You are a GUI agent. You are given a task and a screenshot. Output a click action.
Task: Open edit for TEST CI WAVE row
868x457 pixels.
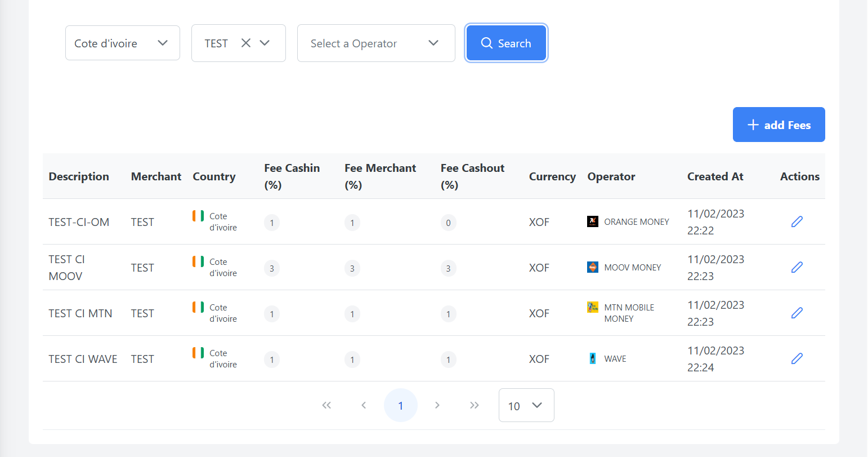click(x=797, y=358)
